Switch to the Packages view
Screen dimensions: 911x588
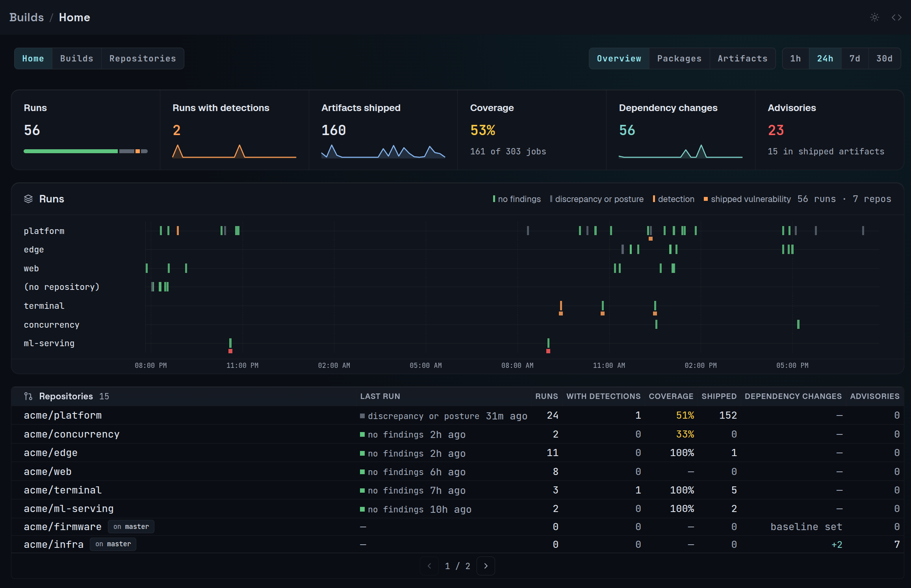coord(679,59)
